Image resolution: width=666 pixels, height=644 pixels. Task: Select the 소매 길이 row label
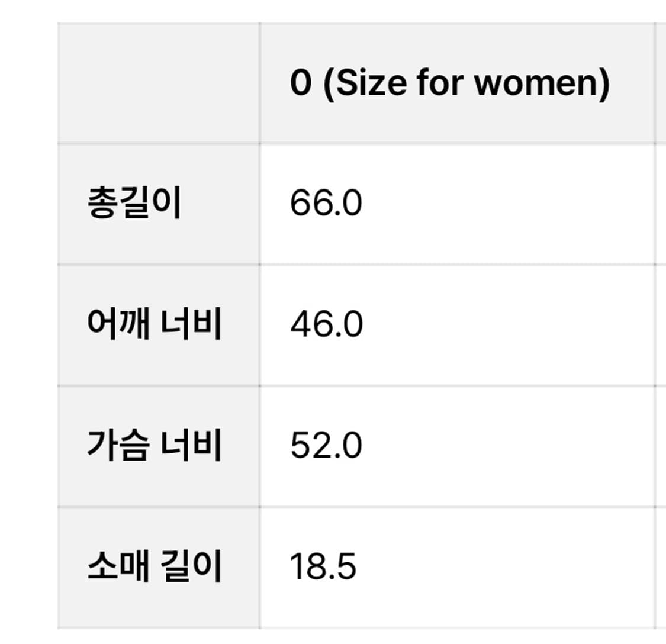pyautogui.click(x=154, y=566)
